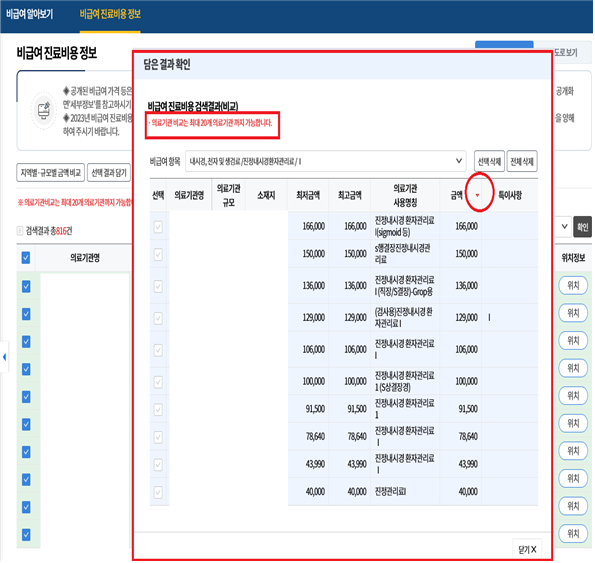This screenshot has width=595, height=563.
Task: Click 지역별·규모별 금액비교 button
Action: click(x=50, y=173)
